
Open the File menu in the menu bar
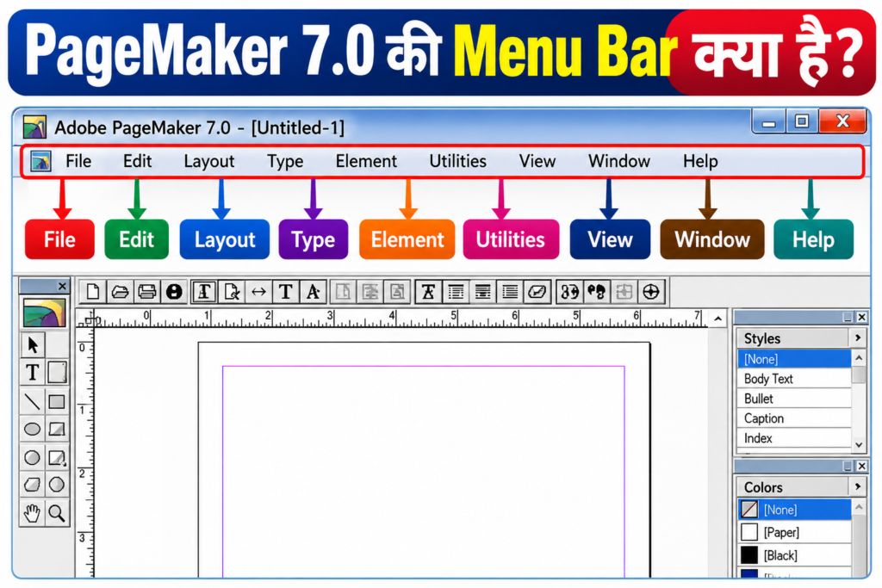point(78,161)
